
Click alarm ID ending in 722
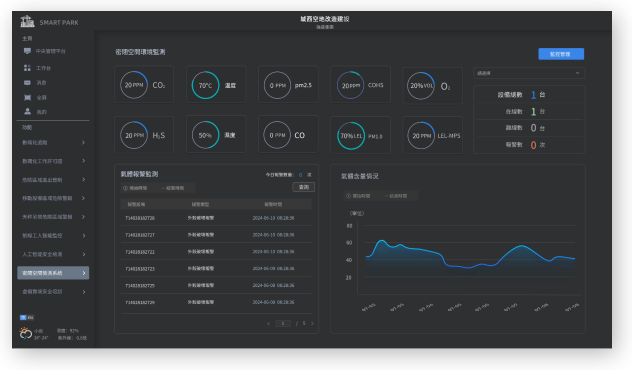[140, 252]
